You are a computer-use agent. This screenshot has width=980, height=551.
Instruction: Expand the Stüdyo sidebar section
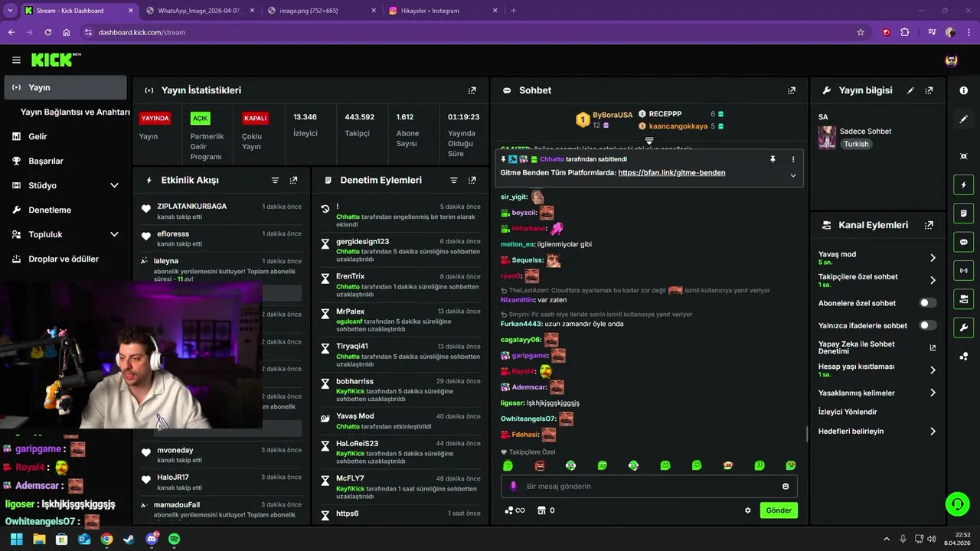point(114,185)
